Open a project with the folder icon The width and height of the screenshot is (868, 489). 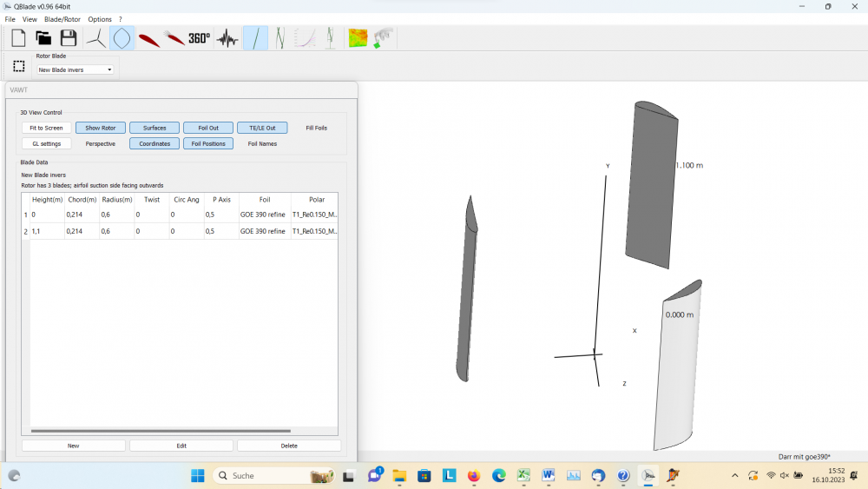tap(43, 38)
